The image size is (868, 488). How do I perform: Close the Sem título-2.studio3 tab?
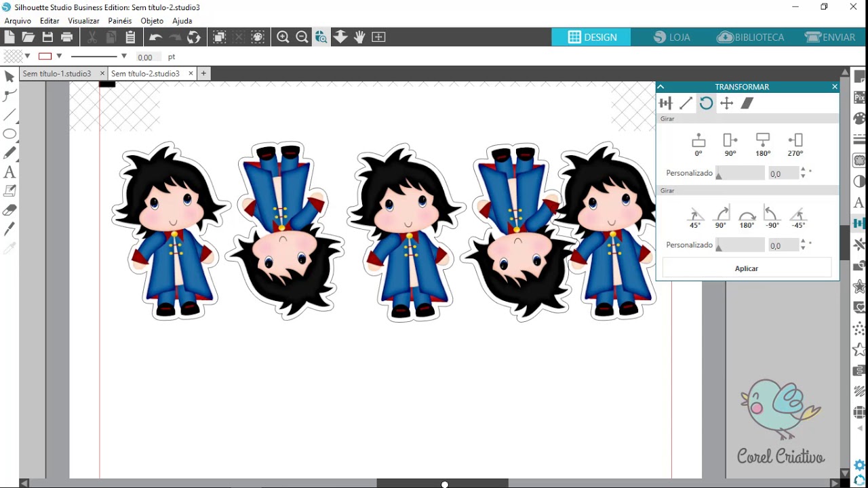click(x=191, y=73)
